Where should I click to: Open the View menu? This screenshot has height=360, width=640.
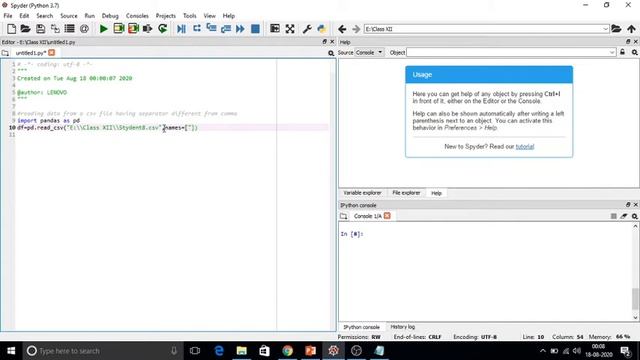(x=209, y=16)
